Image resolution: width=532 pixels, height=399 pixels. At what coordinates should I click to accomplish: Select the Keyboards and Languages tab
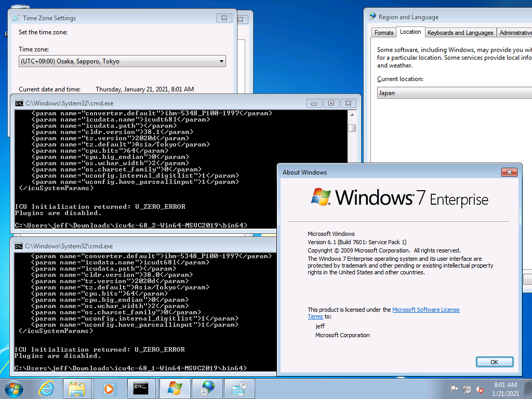(x=460, y=33)
